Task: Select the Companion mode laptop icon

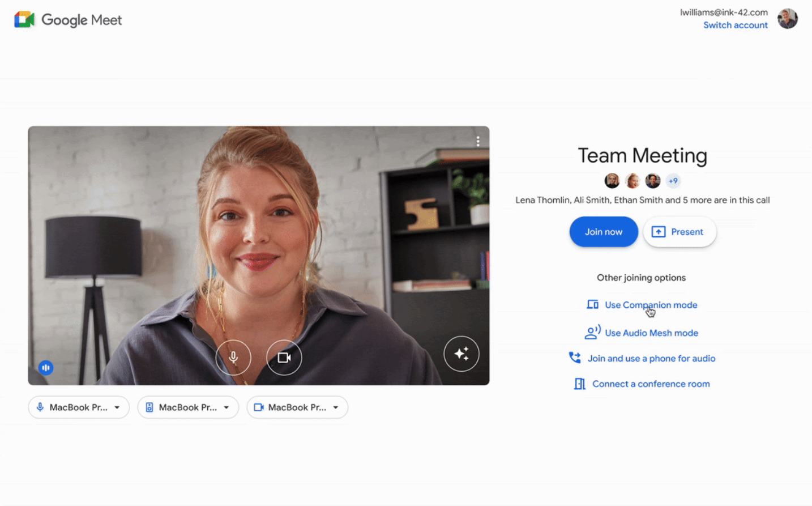Action: [x=592, y=304]
